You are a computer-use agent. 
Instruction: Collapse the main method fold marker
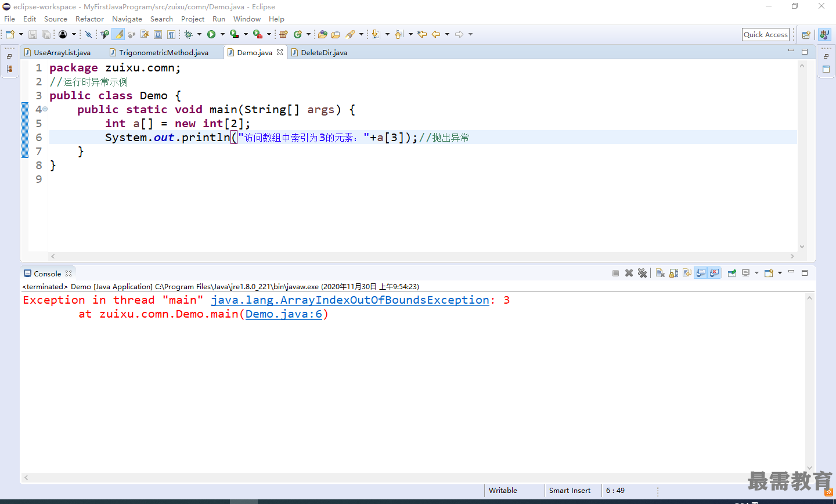(45, 109)
